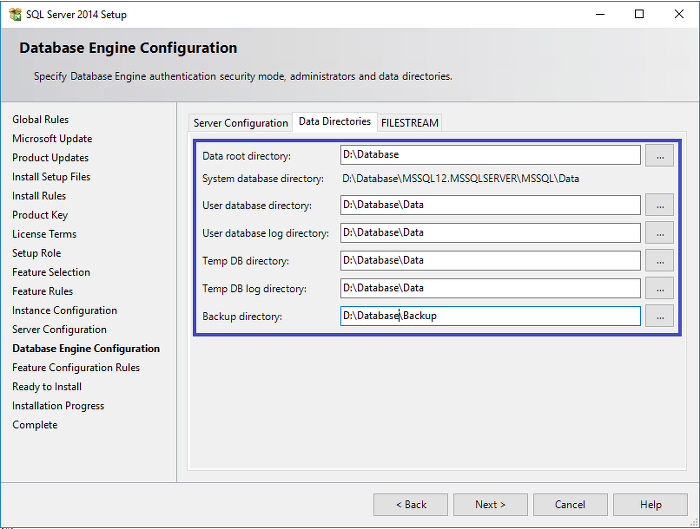Switch to Server Configuration tab
The height and width of the screenshot is (529, 700).
tap(241, 123)
